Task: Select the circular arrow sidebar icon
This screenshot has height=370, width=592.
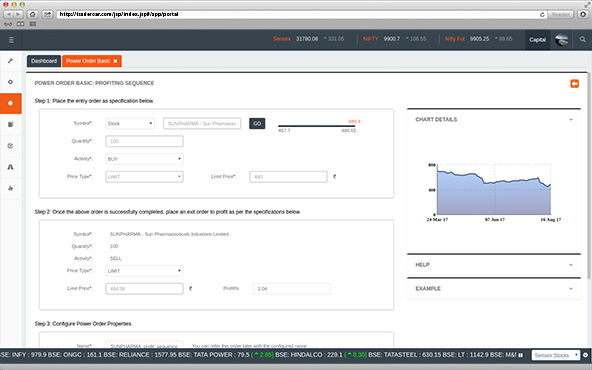Action: pos(11,146)
